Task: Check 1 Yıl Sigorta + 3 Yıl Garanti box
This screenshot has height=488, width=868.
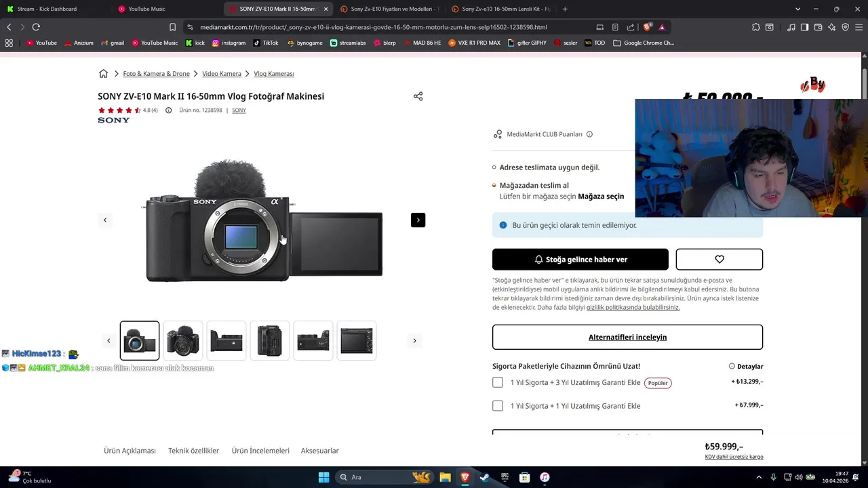Action: click(498, 382)
